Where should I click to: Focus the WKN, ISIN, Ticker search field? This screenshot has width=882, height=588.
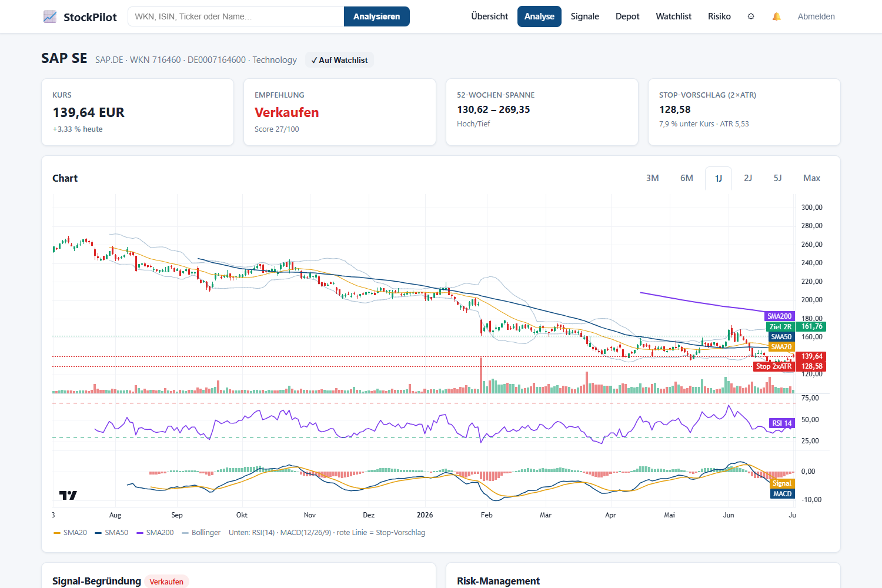click(x=236, y=16)
